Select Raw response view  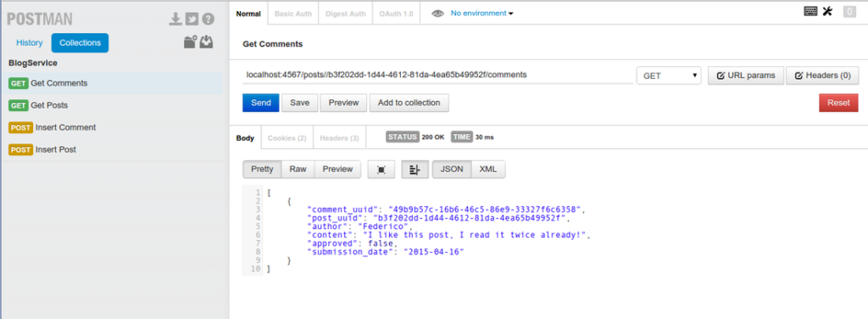298,169
